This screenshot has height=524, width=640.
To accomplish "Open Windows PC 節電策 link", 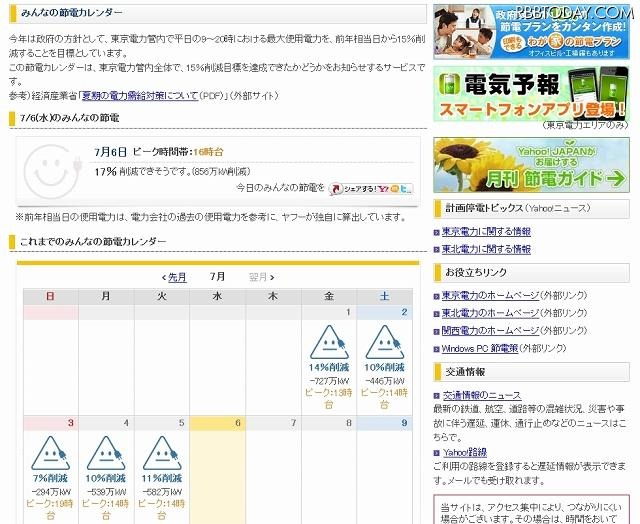I will 480,349.
